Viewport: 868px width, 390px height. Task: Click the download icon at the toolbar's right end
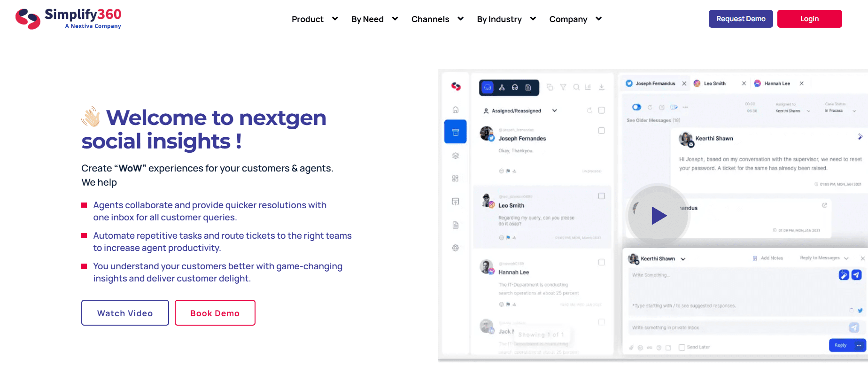tap(601, 87)
